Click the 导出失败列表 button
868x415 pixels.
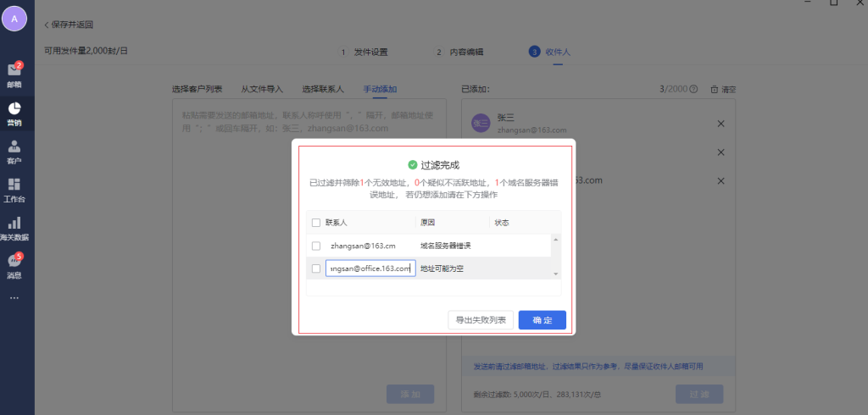481,320
